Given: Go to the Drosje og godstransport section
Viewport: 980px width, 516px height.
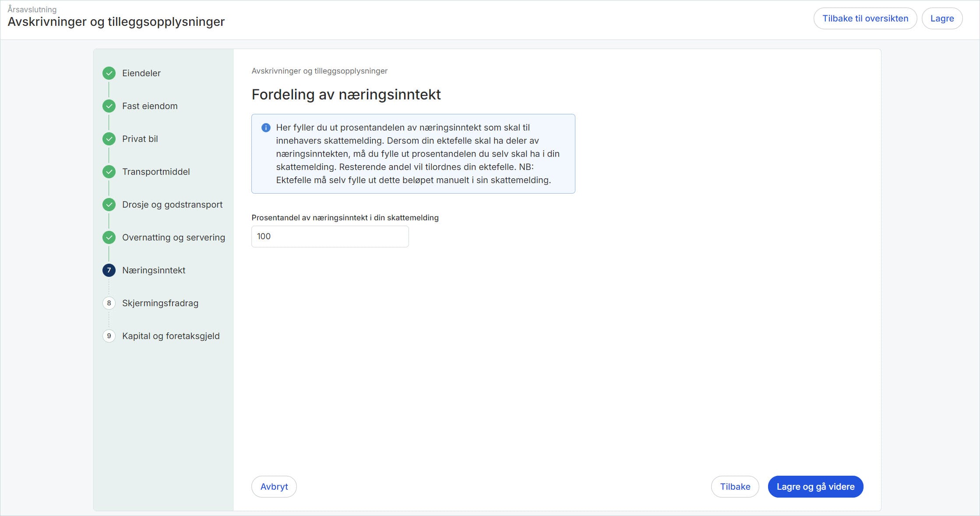Looking at the screenshot, I should tap(173, 205).
